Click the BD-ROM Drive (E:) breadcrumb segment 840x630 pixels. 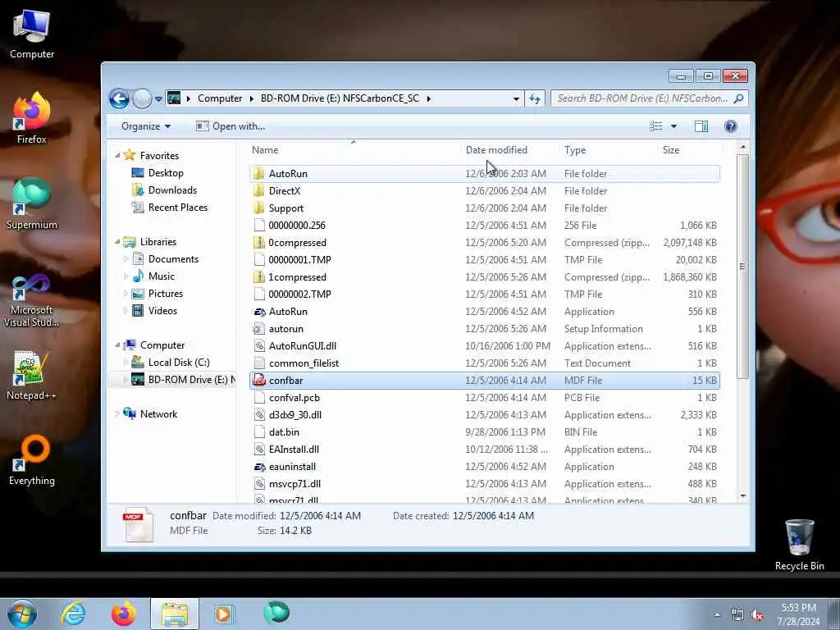[340, 98]
